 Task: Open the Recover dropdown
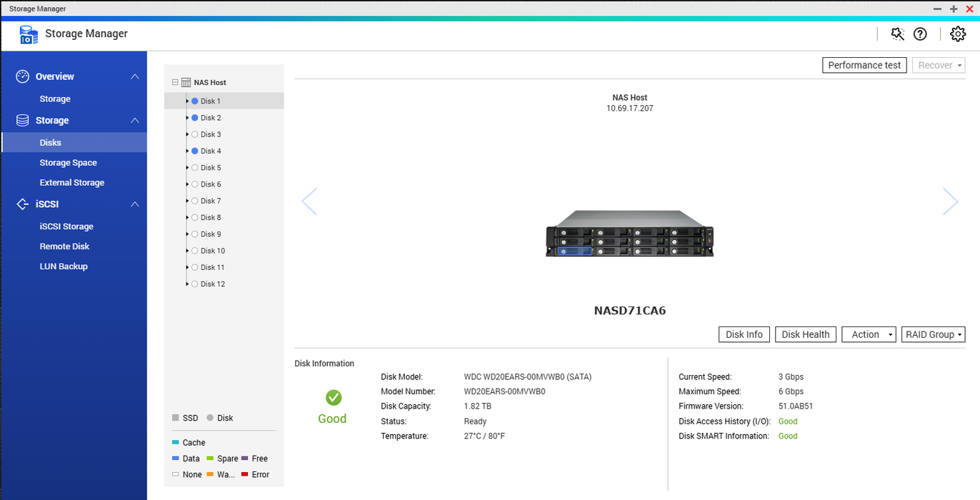click(939, 65)
